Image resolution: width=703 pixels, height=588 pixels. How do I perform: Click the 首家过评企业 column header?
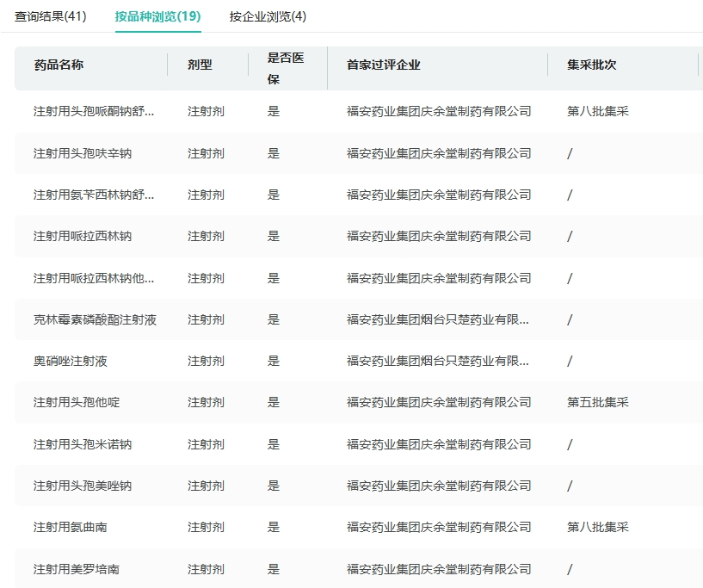click(383, 65)
